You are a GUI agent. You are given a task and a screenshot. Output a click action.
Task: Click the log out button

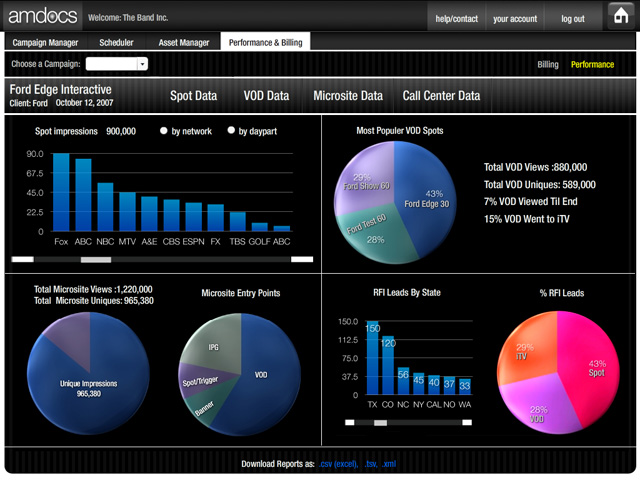click(x=573, y=19)
